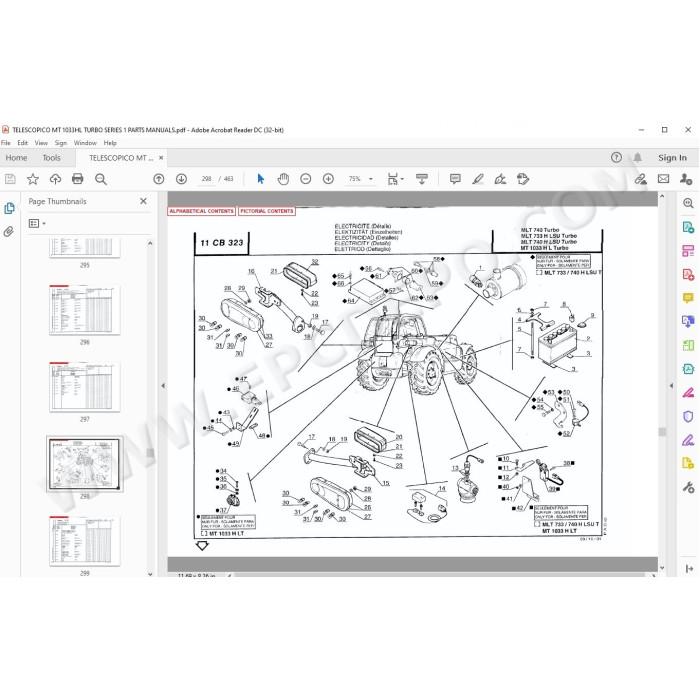Open ALPHABETICAL CONTENTS link
This screenshot has height=700, width=700.
pyautogui.click(x=201, y=211)
